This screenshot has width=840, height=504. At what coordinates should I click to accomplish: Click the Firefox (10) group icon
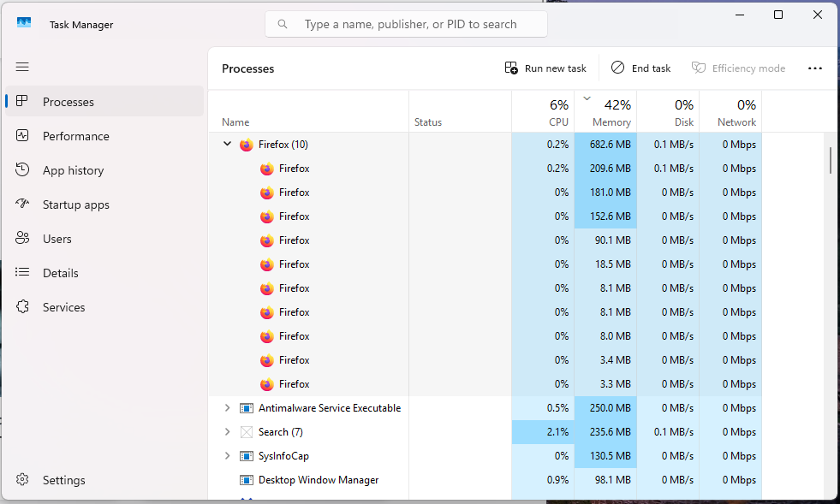(x=247, y=145)
